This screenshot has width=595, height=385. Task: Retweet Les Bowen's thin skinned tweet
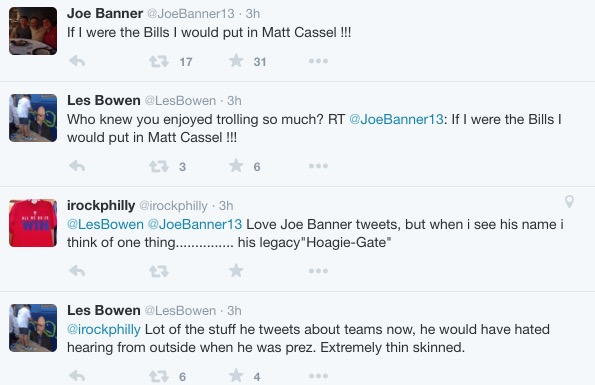[159, 376]
